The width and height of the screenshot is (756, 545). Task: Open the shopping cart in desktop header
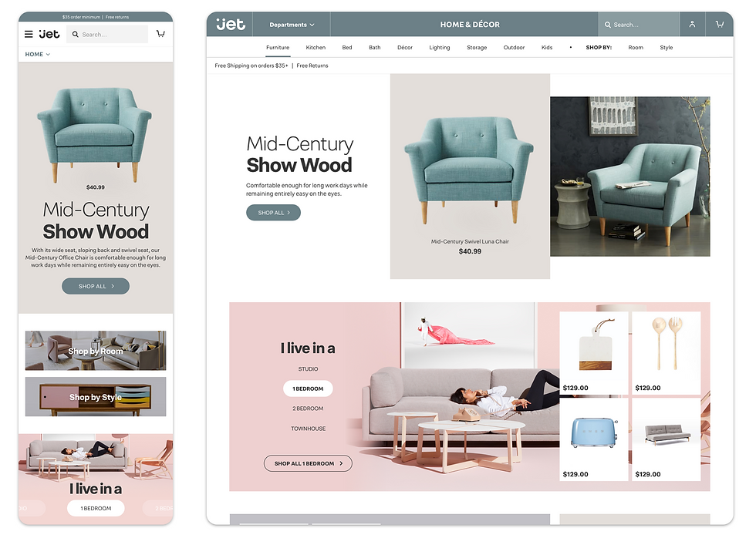coord(719,24)
